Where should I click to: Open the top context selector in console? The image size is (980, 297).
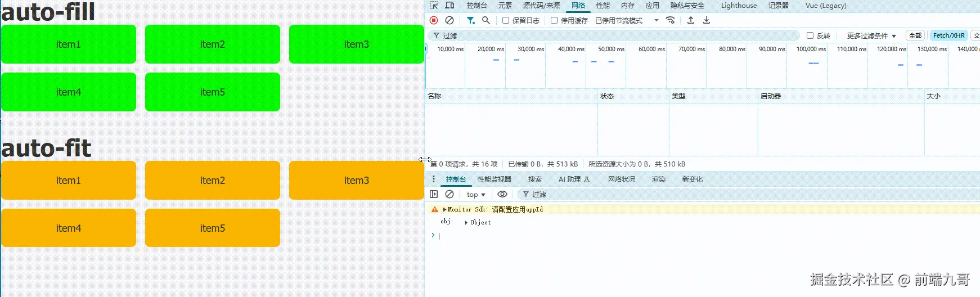[475, 195]
